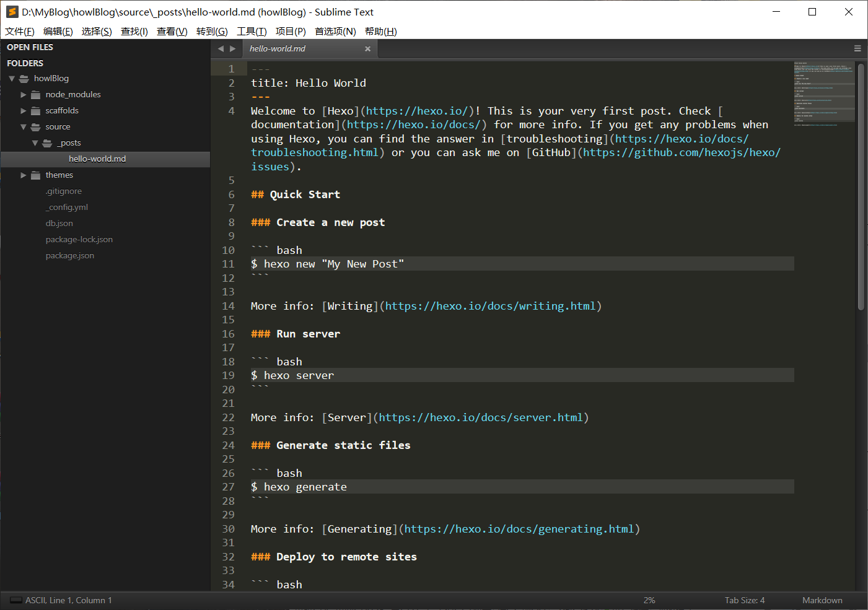Image resolution: width=868 pixels, height=610 pixels.
Task: Click the previous tab arrow
Action: coord(221,48)
